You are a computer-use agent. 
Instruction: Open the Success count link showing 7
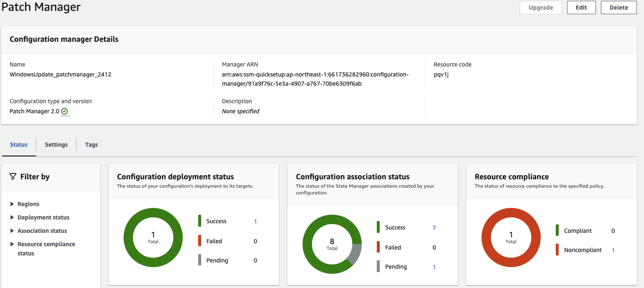tap(434, 227)
